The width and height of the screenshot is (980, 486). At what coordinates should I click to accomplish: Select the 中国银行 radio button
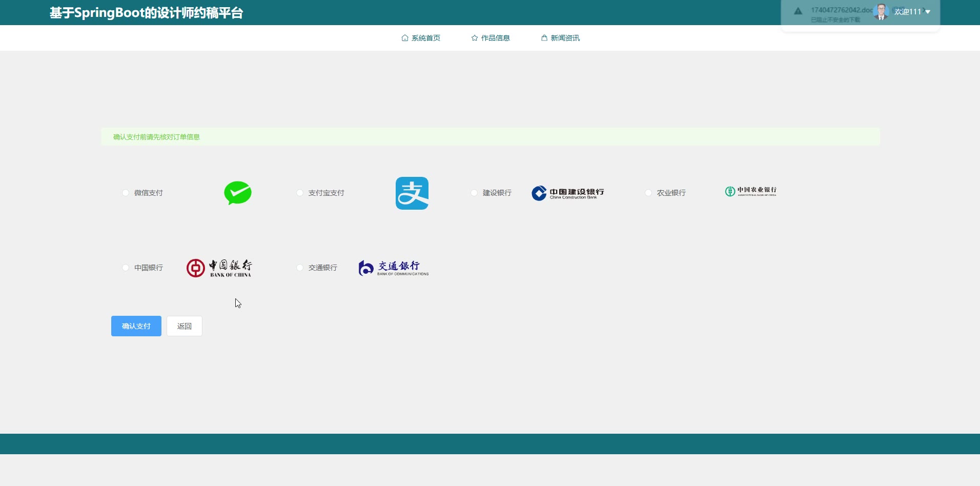tap(126, 268)
